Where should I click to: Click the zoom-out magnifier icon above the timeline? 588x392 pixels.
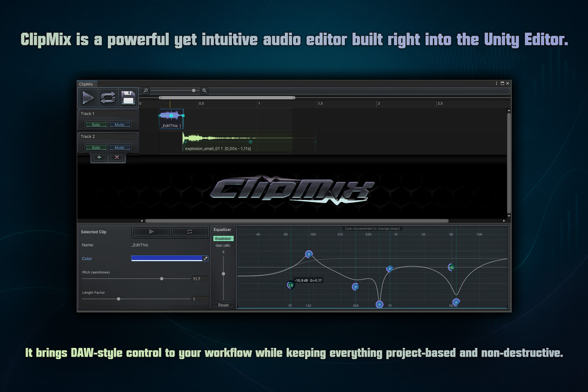[x=145, y=90]
